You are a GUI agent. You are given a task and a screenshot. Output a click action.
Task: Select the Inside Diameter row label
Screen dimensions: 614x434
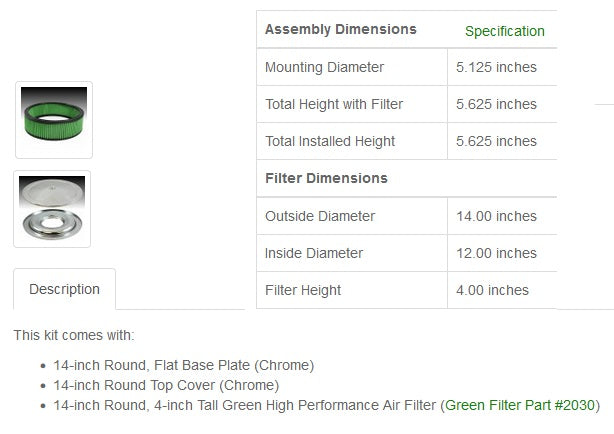(x=315, y=253)
